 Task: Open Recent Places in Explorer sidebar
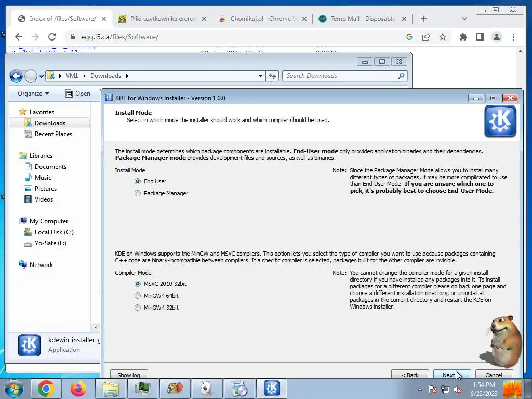[x=54, y=134]
